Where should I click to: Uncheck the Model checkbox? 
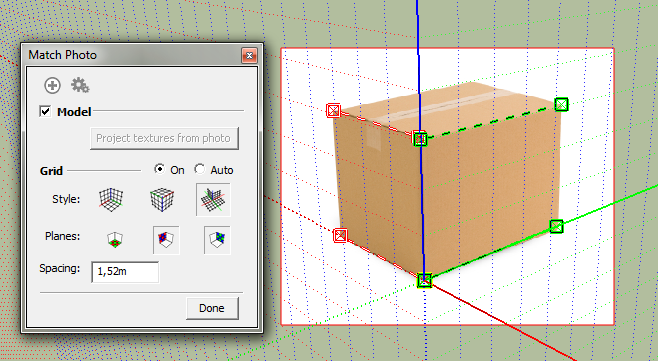(x=45, y=112)
